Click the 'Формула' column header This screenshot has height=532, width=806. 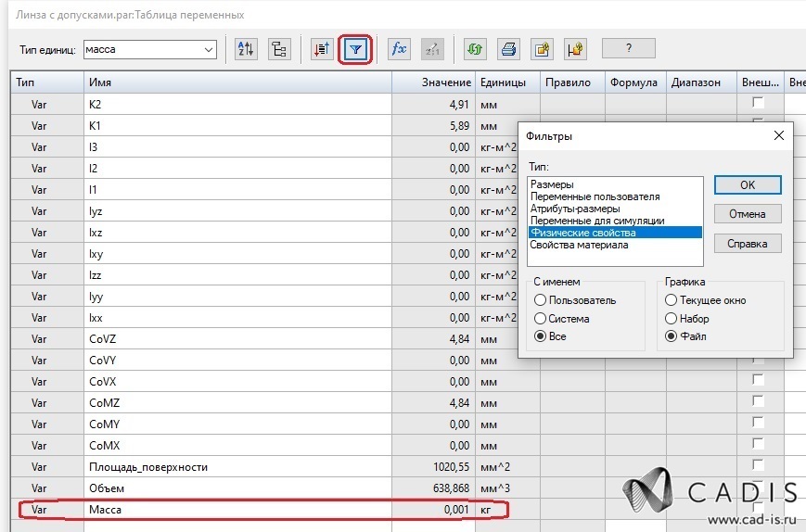tap(635, 82)
